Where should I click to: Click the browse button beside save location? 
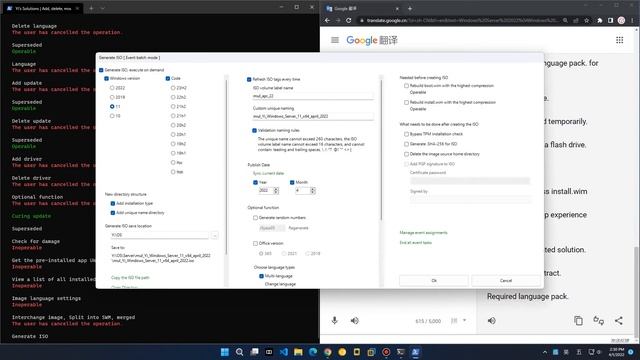215,235
